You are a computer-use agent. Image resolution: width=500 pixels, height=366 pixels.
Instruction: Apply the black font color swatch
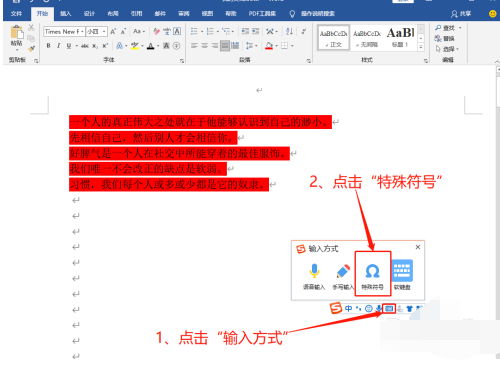coord(151,46)
